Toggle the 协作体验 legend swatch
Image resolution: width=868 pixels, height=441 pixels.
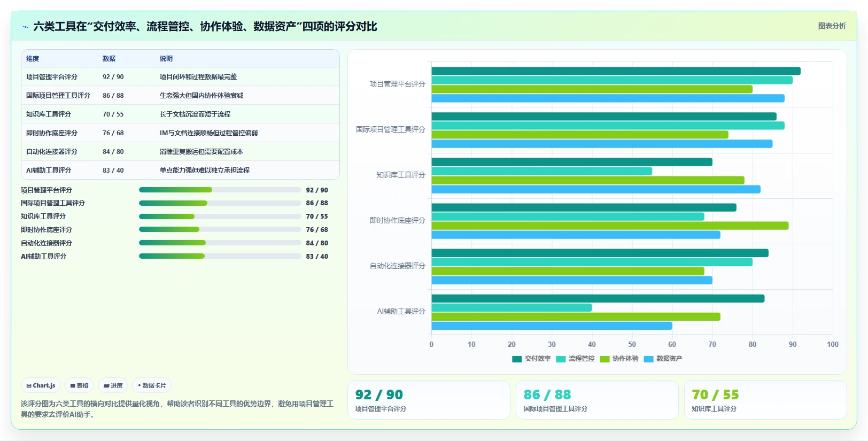pyautogui.click(x=604, y=359)
